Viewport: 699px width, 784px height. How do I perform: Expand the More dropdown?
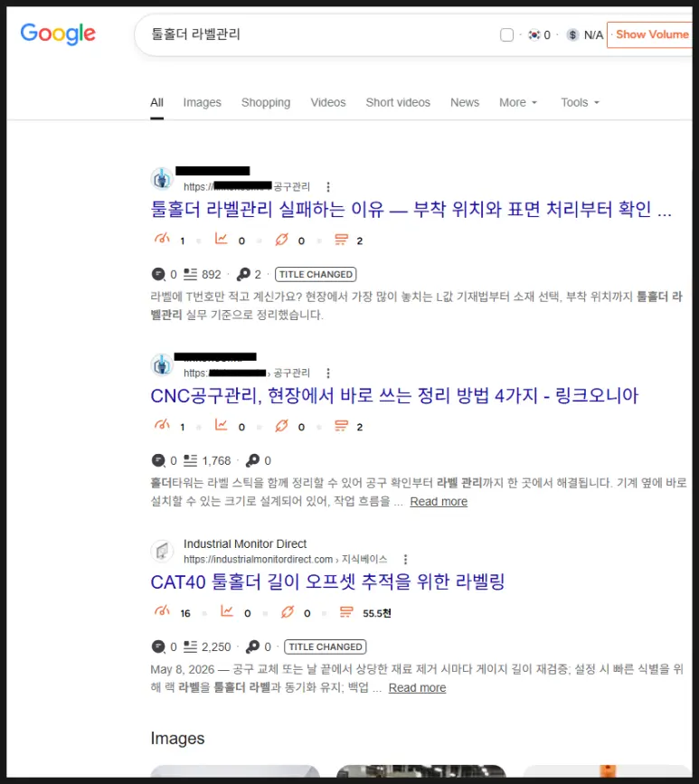pos(518,102)
